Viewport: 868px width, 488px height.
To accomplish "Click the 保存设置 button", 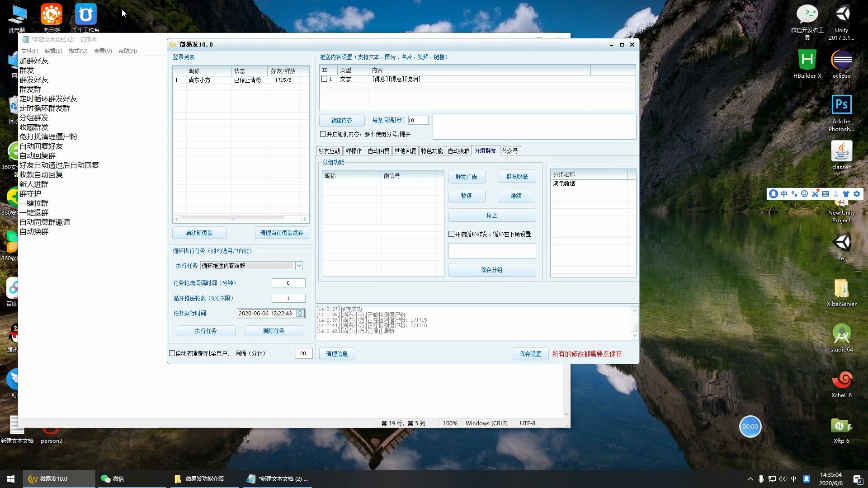I will point(530,354).
